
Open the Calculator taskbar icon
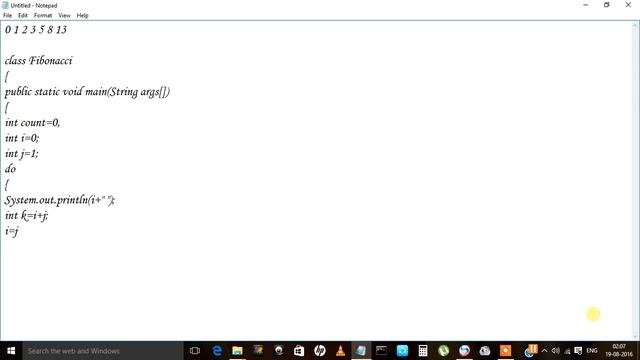pyautogui.click(x=423, y=351)
